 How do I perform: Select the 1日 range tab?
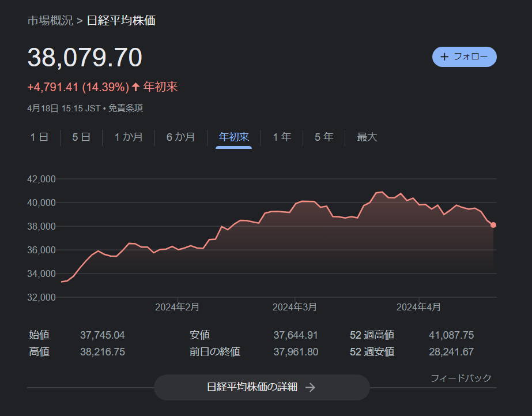[39, 137]
